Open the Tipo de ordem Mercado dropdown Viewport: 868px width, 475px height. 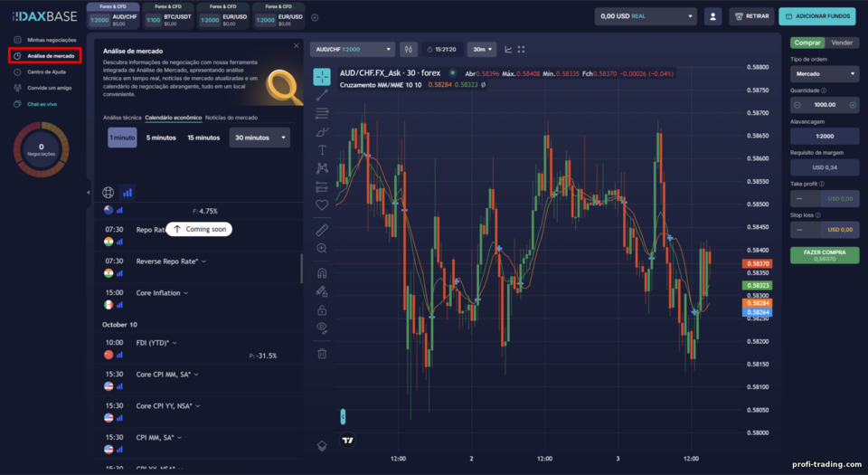click(x=825, y=73)
